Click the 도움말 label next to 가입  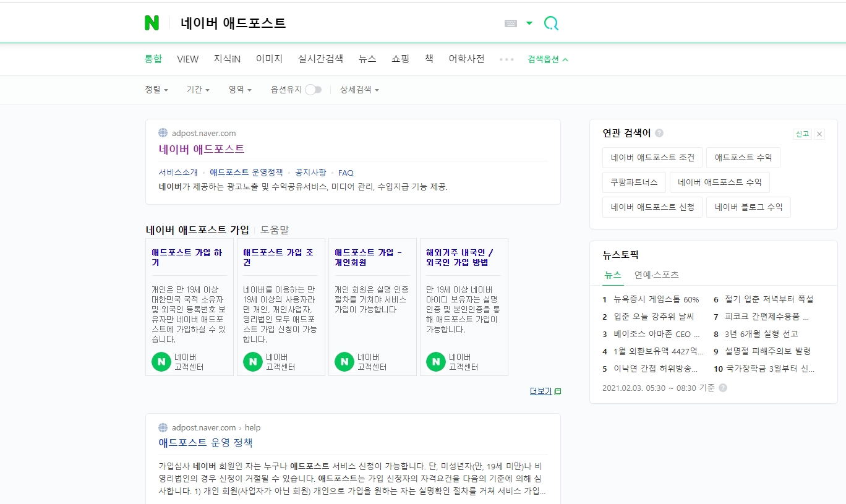coord(275,230)
